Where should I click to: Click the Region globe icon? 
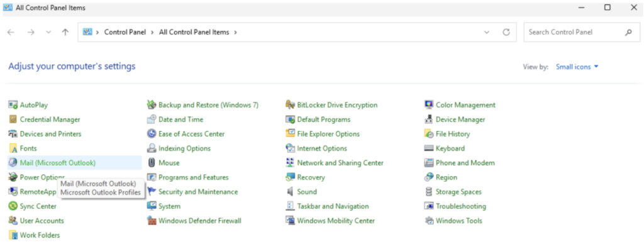tap(429, 177)
